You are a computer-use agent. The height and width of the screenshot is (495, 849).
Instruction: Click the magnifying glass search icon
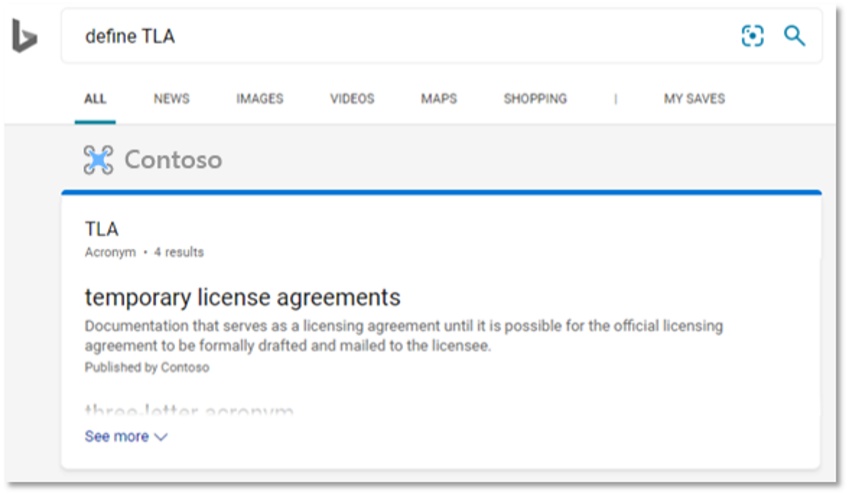(794, 36)
